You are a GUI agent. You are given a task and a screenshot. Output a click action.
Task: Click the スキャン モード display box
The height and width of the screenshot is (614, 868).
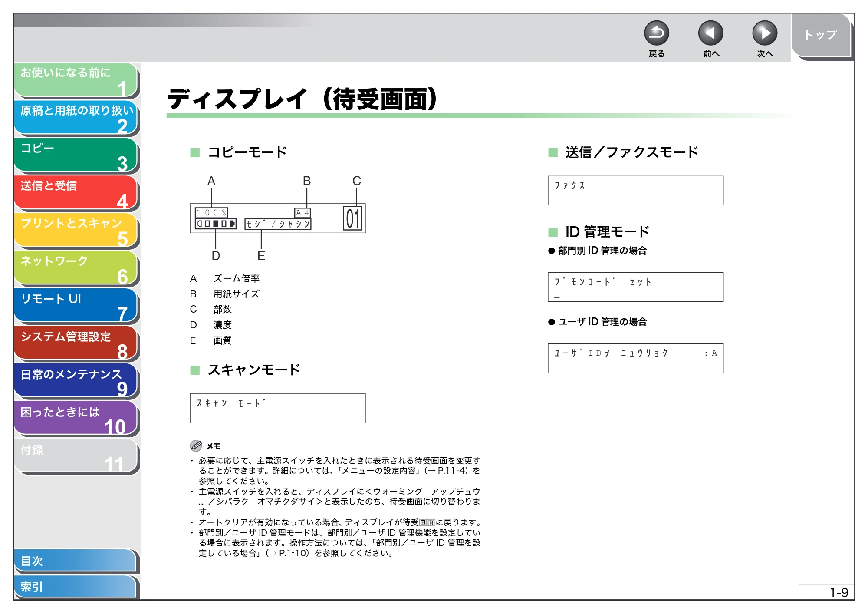tap(278, 408)
